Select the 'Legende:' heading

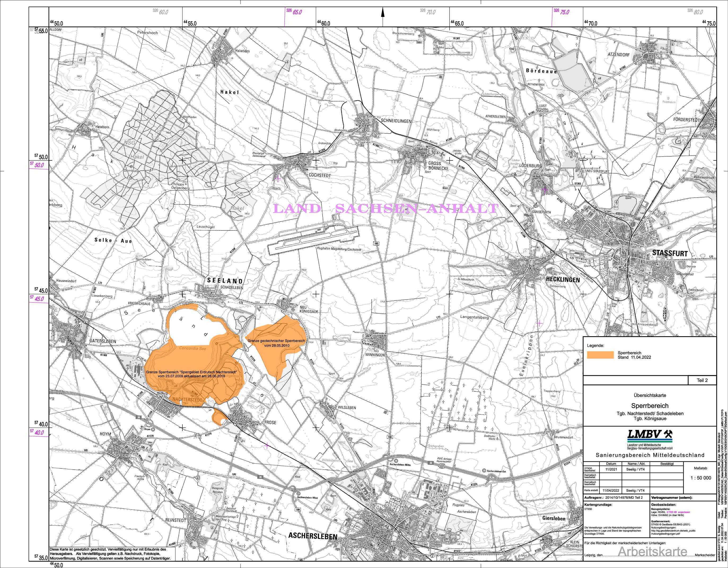(595, 346)
